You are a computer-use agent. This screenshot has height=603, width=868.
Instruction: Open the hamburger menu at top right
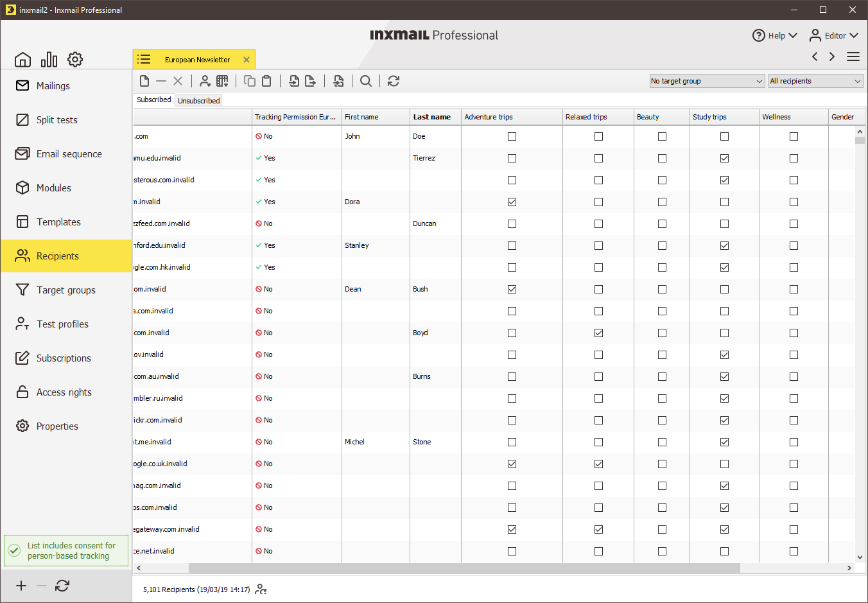pos(853,57)
